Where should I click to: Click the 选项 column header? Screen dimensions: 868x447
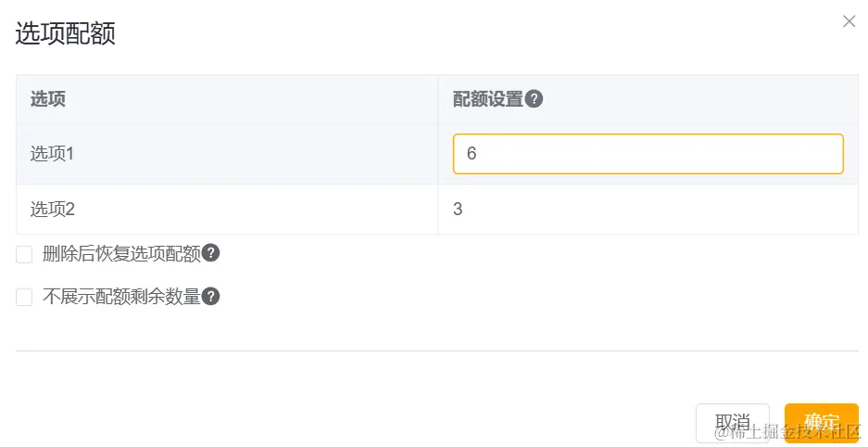pyautogui.click(x=48, y=99)
